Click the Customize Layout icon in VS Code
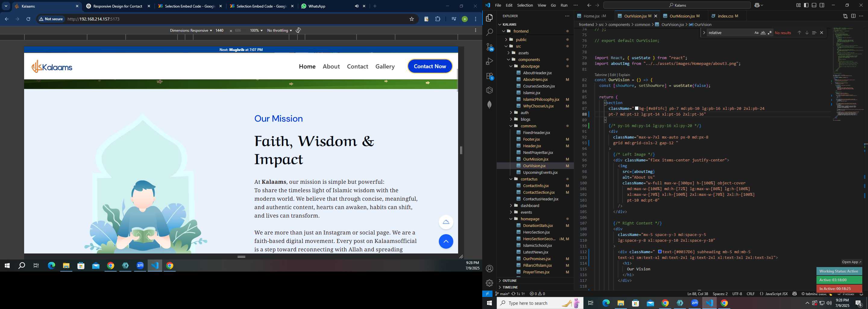Viewport: 868px width, 309px height. 798,5
